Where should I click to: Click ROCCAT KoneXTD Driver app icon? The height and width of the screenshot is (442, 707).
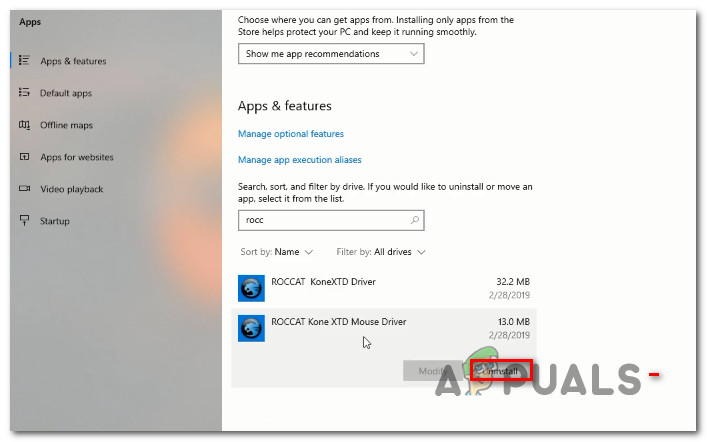tap(251, 288)
